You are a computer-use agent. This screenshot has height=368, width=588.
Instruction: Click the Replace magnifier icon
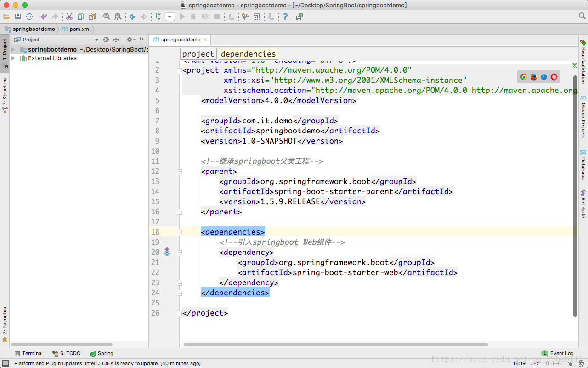(x=118, y=17)
